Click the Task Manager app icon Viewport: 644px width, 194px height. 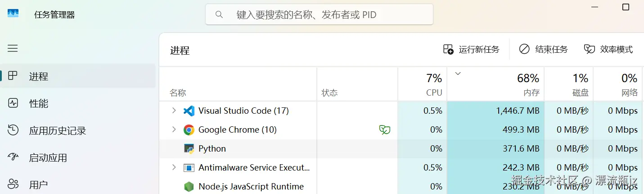tap(13, 14)
